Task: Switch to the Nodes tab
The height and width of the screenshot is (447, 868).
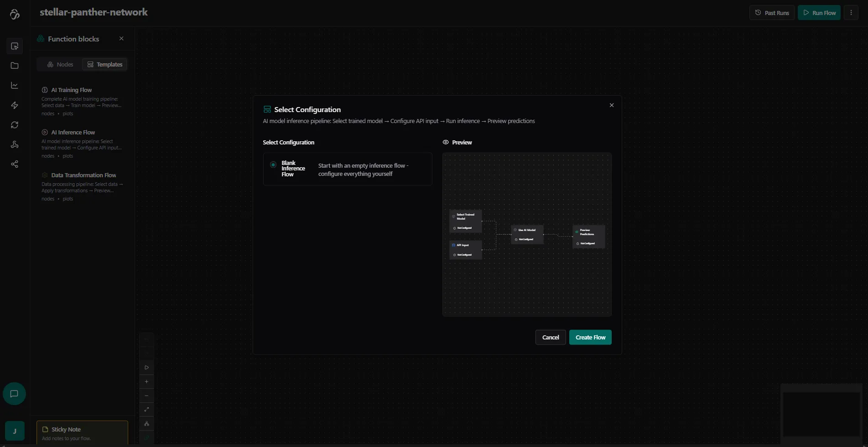Action: click(x=60, y=65)
